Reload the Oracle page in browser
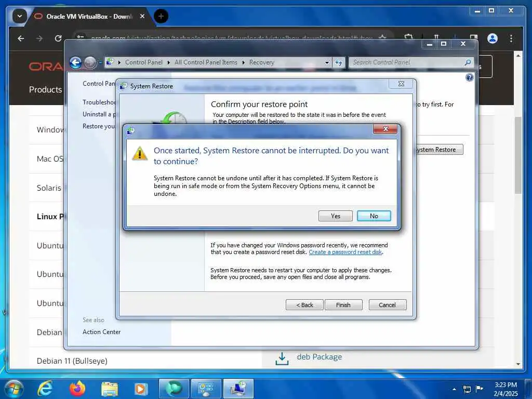 [x=58, y=38]
